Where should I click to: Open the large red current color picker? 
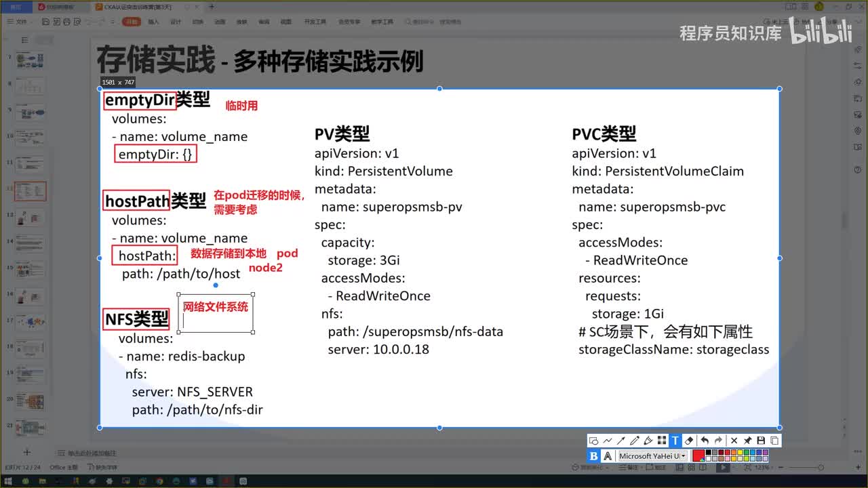coord(698,455)
